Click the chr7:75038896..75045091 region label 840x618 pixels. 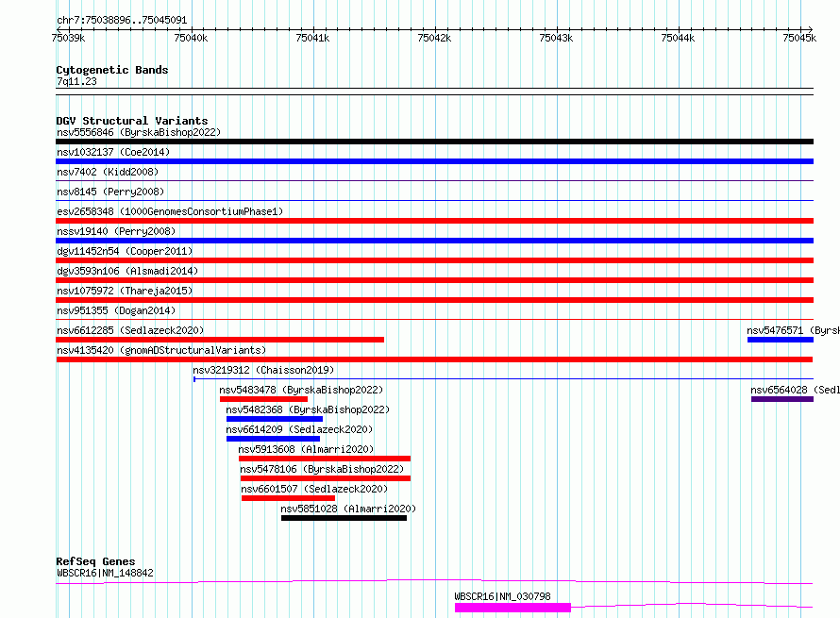coord(122,21)
